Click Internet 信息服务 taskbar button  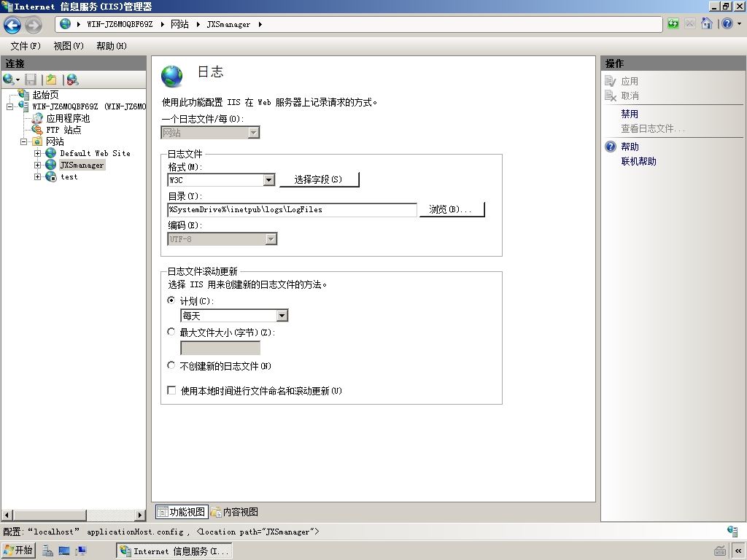click(x=174, y=551)
